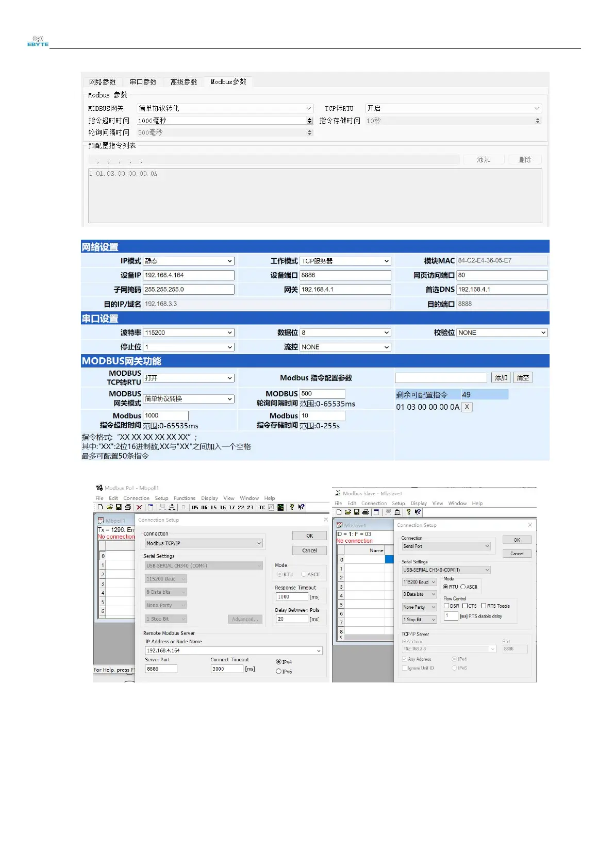Click About question-mark icon in Modbus Poll toolbar
This screenshot has height=868, width=614.
point(292,507)
